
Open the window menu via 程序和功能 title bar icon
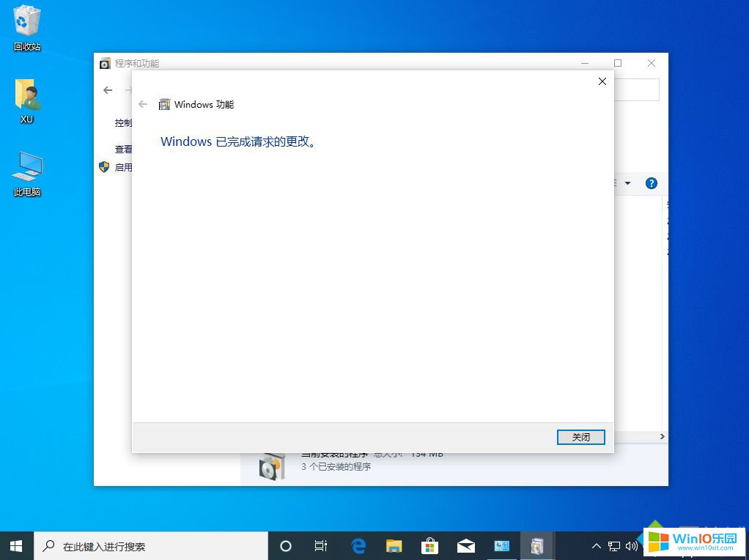point(104,64)
